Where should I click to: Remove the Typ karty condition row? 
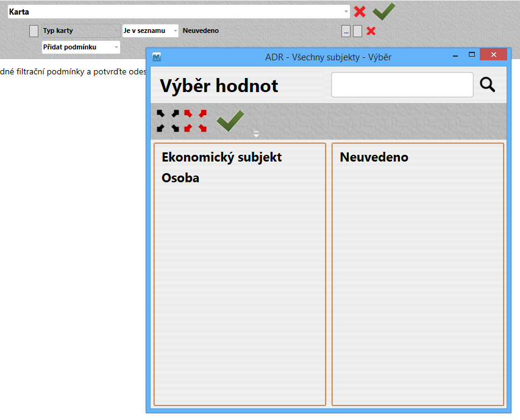[371, 31]
